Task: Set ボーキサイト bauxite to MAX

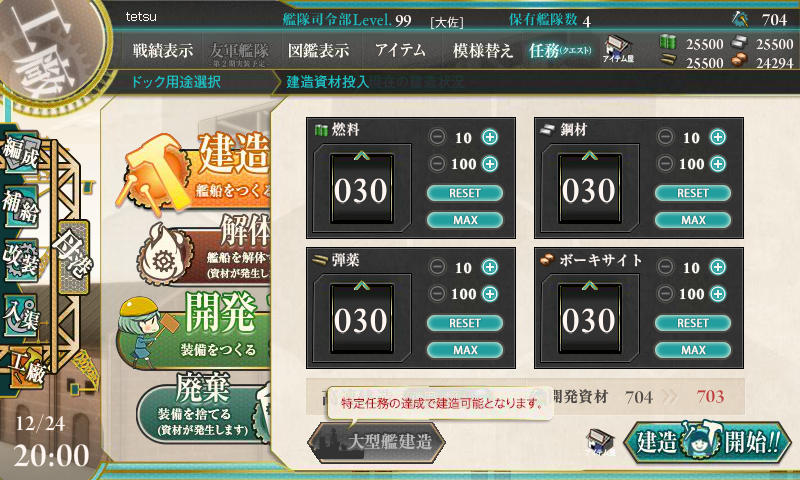Action: click(x=693, y=350)
